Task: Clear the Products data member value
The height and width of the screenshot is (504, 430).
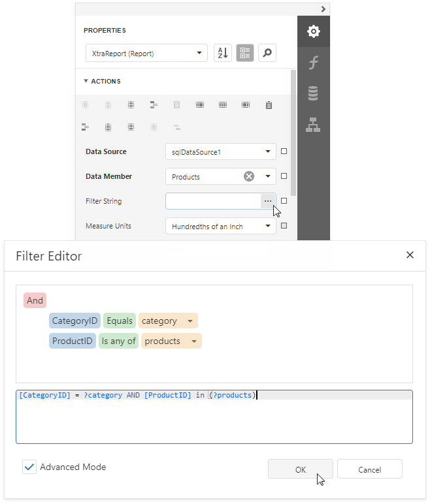Action: coord(249,176)
